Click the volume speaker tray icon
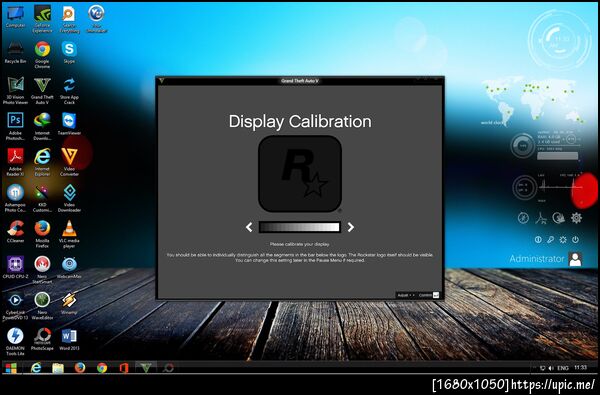The width and height of the screenshot is (600, 395). 551,368
